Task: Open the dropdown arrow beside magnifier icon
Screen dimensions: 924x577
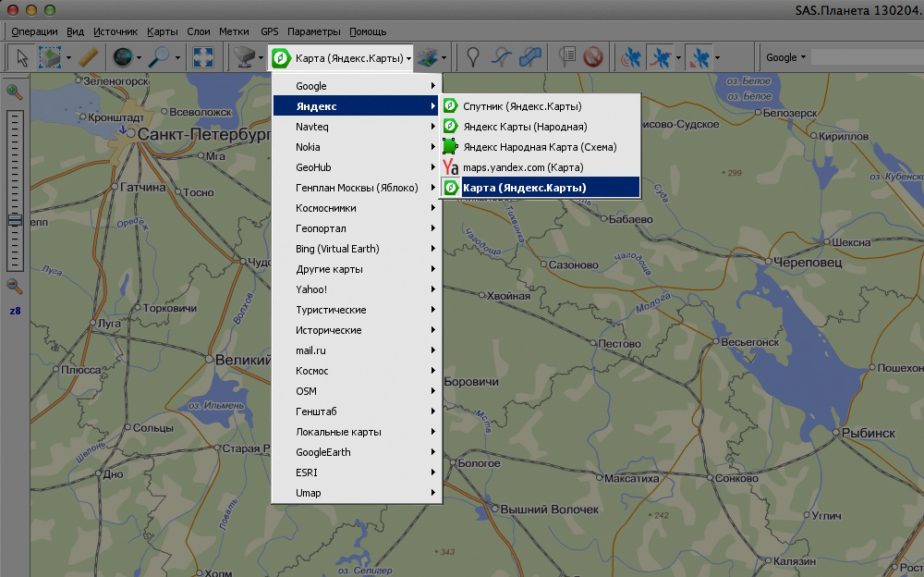Action: click(x=176, y=58)
